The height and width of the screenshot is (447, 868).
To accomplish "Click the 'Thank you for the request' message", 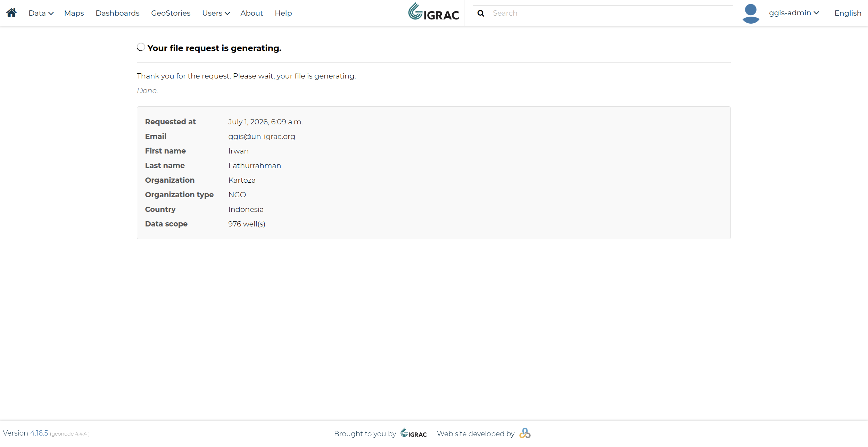I will pos(246,76).
